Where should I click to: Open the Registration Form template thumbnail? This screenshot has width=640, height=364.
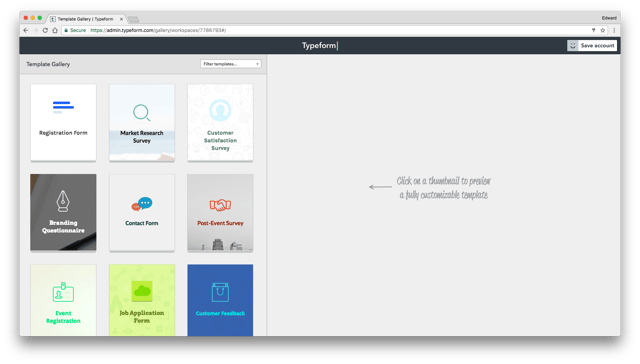coord(63,122)
